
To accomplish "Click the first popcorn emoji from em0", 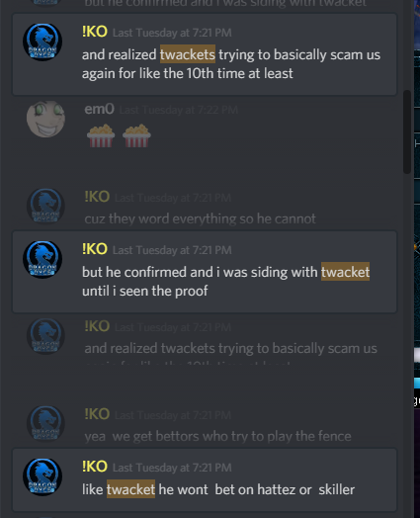I will point(101,135).
